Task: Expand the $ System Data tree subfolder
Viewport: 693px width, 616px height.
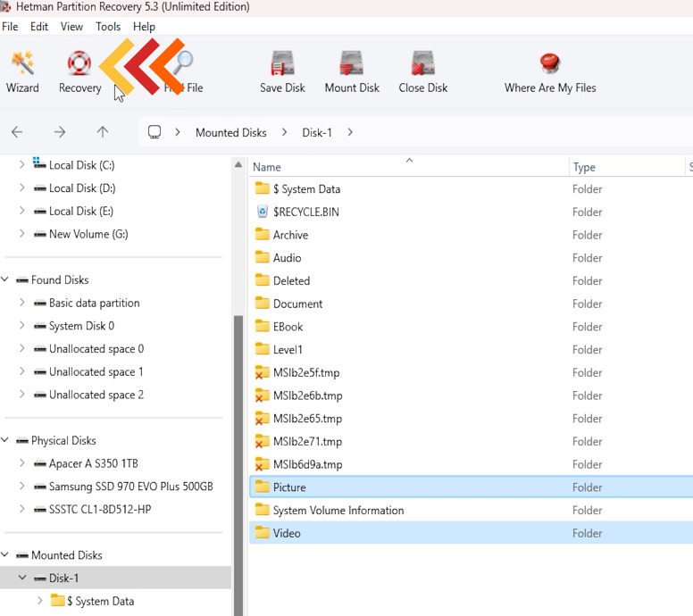Action: (x=40, y=601)
